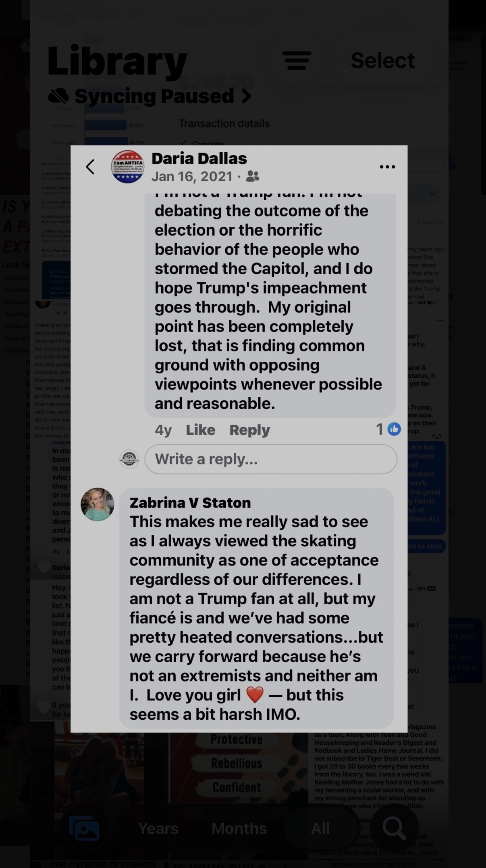Tap the back arrow to exit the comment view

pyautogui.click(x=90, y=166)
